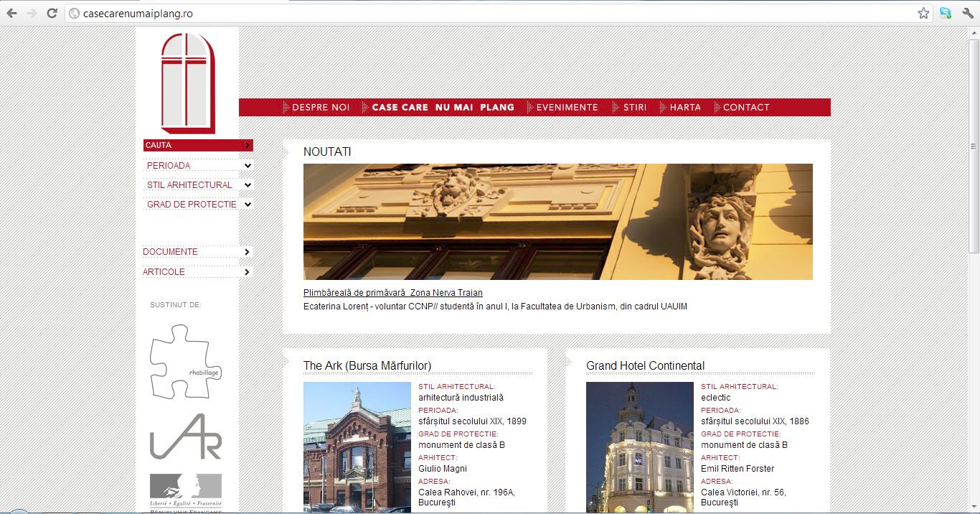Open the République Française sponsor logo
This screenshot has height=514, width=980.
(186, 492)
